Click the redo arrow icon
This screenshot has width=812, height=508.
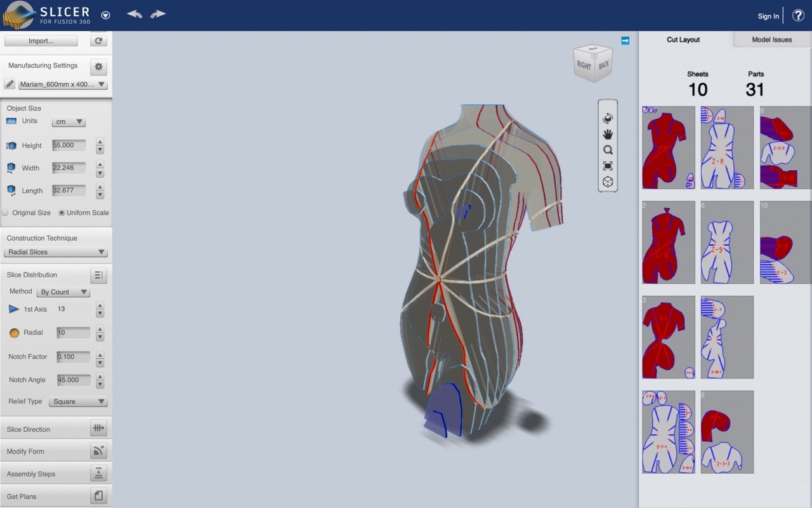(158, 14)
